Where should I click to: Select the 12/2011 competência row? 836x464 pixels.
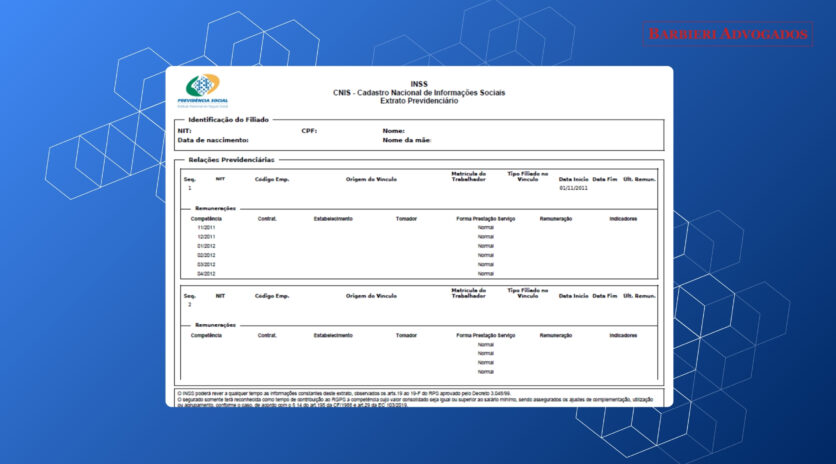pos(206,236)
